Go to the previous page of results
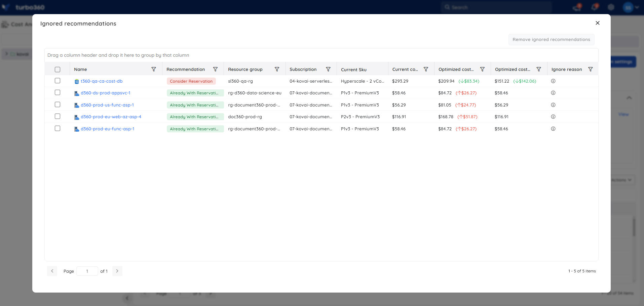The height and width of the screenshot is (306, 644). click(x=52, y=271)
